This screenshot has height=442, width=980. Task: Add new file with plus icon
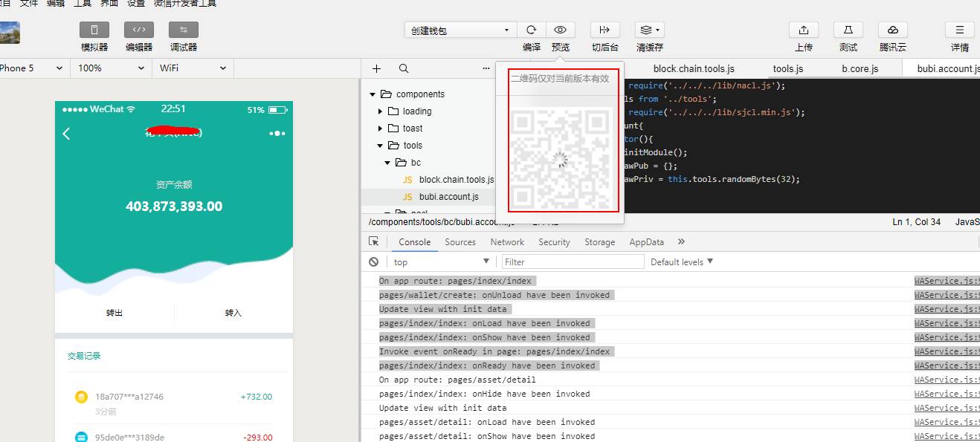pyautogui.click(x=376, y=68)
